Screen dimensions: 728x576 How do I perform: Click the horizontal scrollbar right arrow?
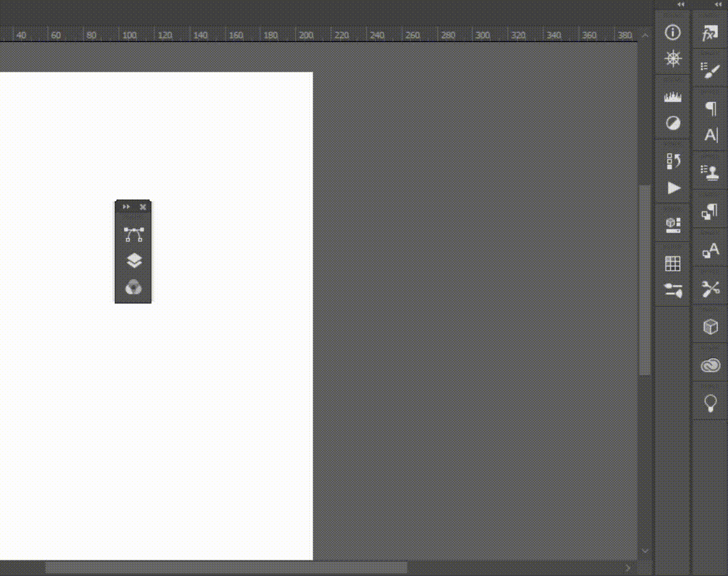coord(628,568)
